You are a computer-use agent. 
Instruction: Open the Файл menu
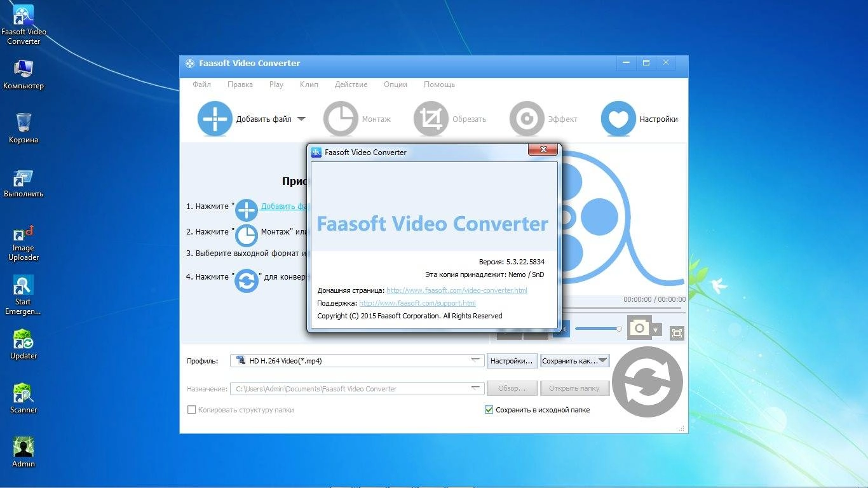click(201, 85)
